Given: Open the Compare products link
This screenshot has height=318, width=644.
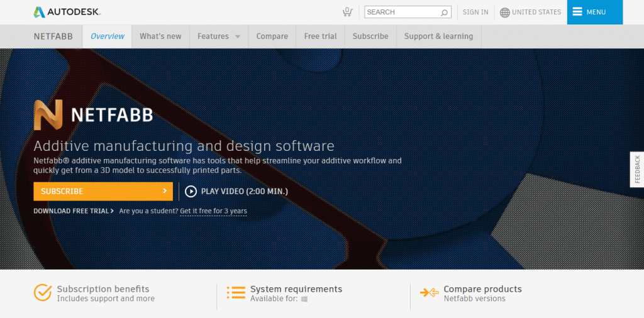Looking at the screenshot, I should click(482, 289).
